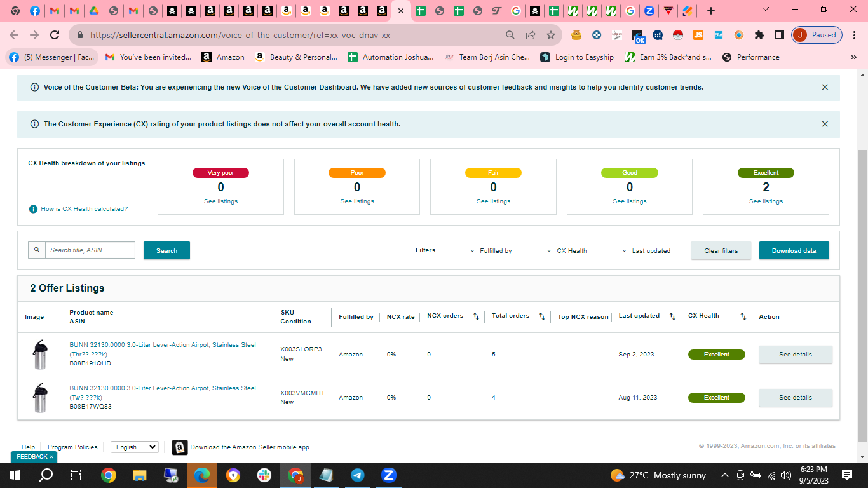Viewport: 868px width, 488px height.
Task: Dismiss the CX rating account health banner
Action: (825, 124)
